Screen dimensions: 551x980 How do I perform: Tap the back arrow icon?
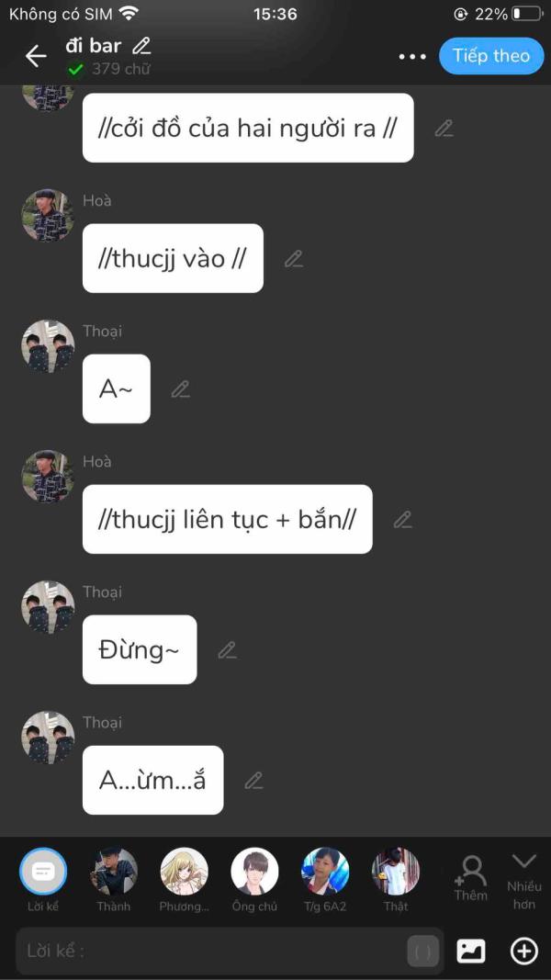tap(36, 56)
